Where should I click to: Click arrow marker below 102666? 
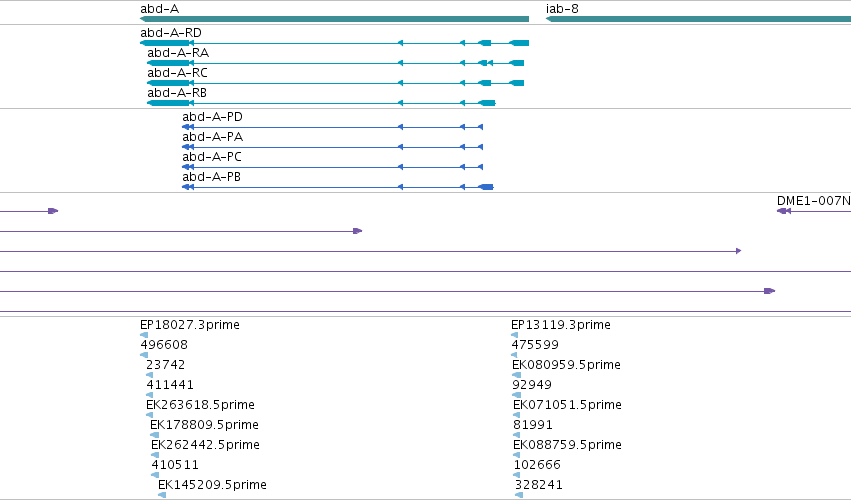coord(516,475)
